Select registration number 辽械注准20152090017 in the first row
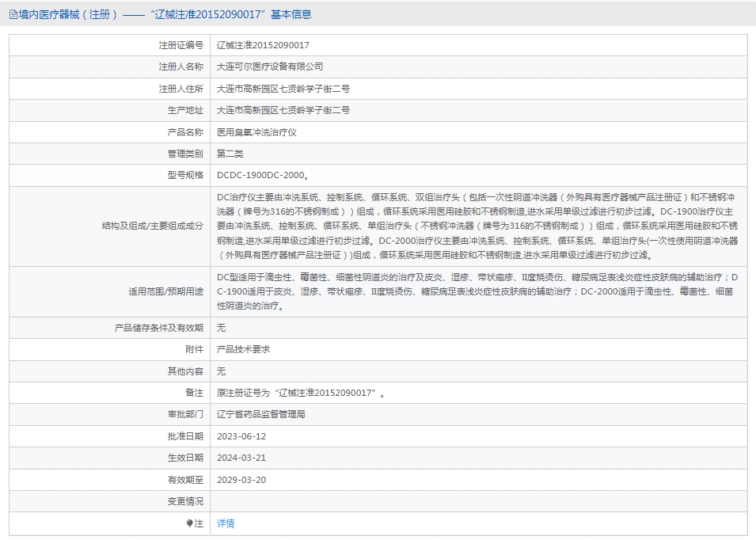This screenshot has height=540, width=756. 263,45
